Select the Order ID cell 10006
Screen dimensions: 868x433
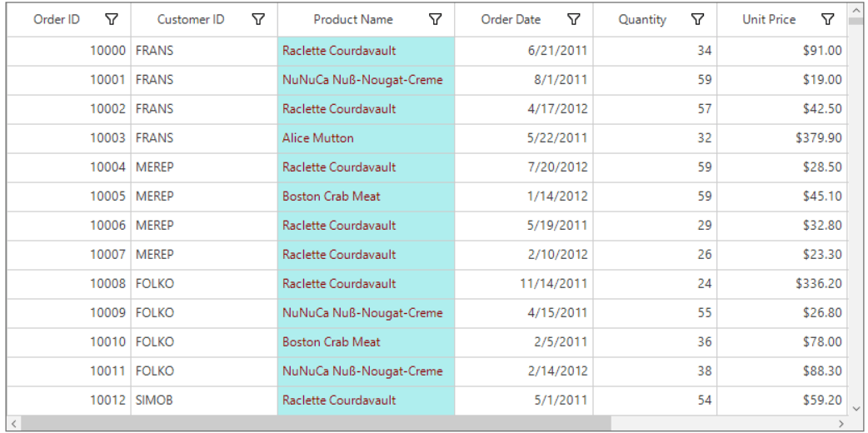pyautogui.click(x=68, y=226)
